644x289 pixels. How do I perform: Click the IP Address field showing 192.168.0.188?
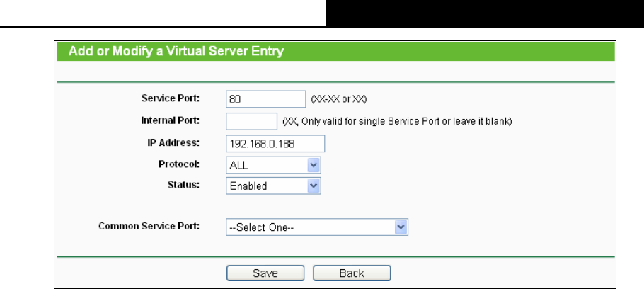275,144
